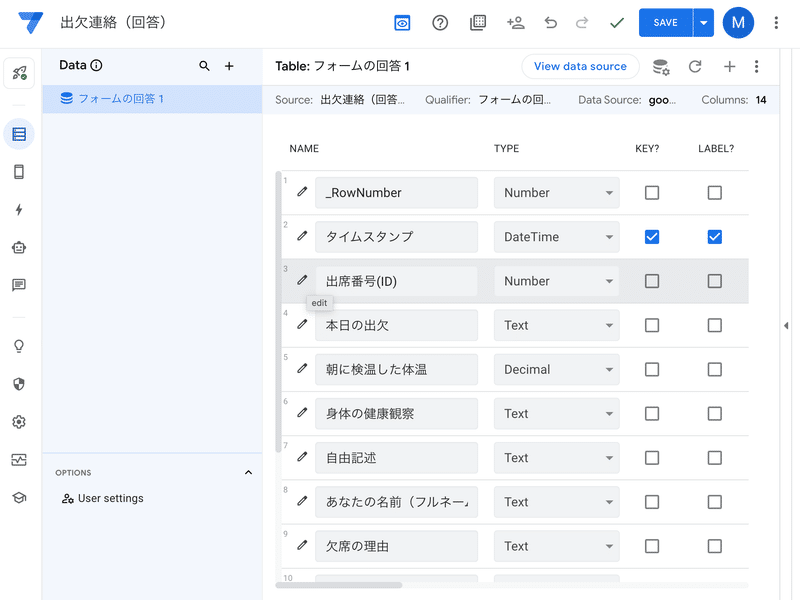Viewport: 800px width, 600px height.
Task: Open 身体の健康観察 type dropdown
Action: click(x=557, y=413)
